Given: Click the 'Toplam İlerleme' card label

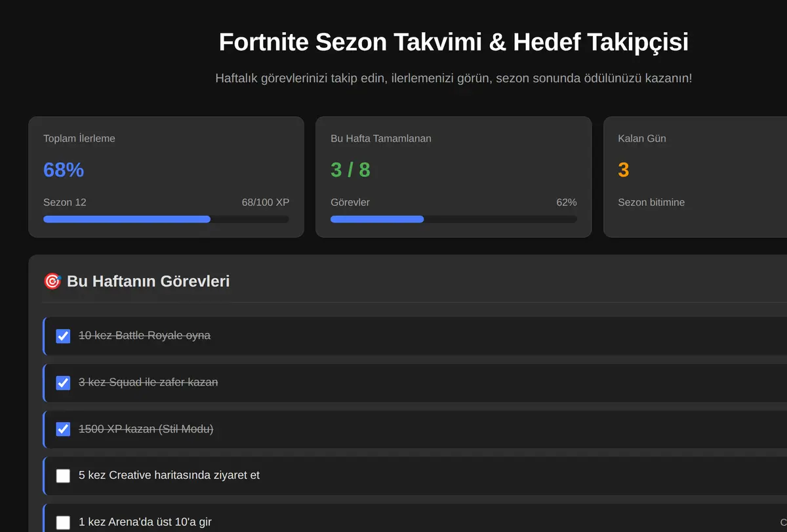Looking at the screenshot, I should tap(79, 138).
